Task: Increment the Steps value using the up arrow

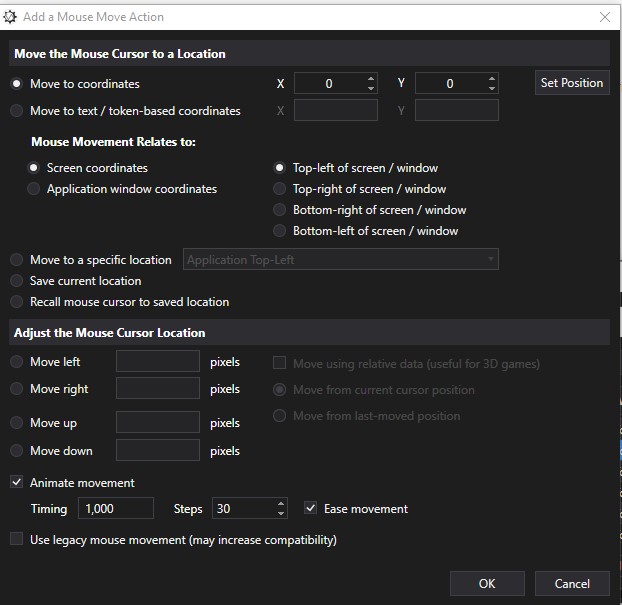Action: click(281, 504)
